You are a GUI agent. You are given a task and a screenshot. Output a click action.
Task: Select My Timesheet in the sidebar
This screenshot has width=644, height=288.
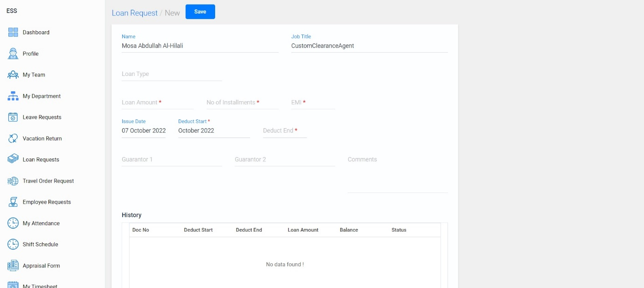[14, 285]
